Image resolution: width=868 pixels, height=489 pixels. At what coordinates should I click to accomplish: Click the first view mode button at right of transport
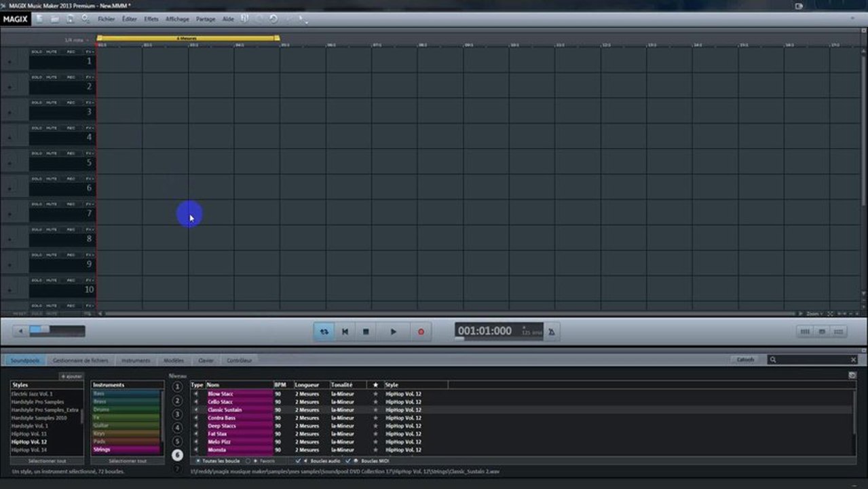point(805,332)
